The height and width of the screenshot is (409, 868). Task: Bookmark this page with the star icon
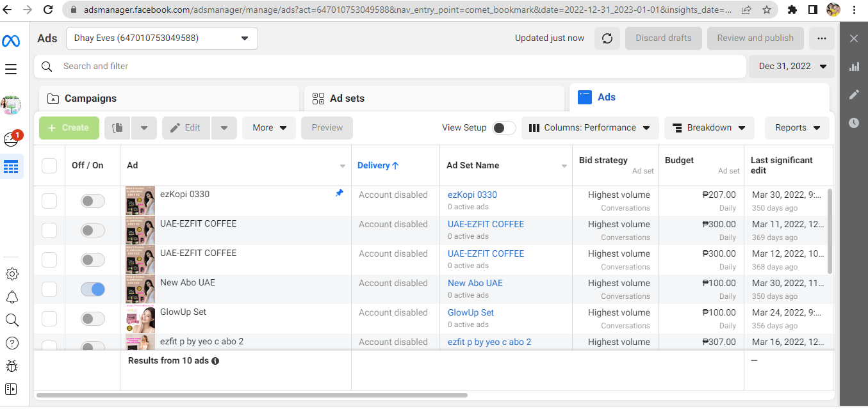click(x=767, y=10)
